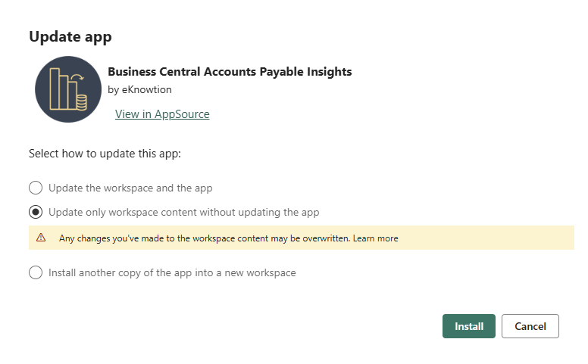Click the 'by eKnowtion' publisher text
The image size is (588, 364).
[x=140, y=90]
